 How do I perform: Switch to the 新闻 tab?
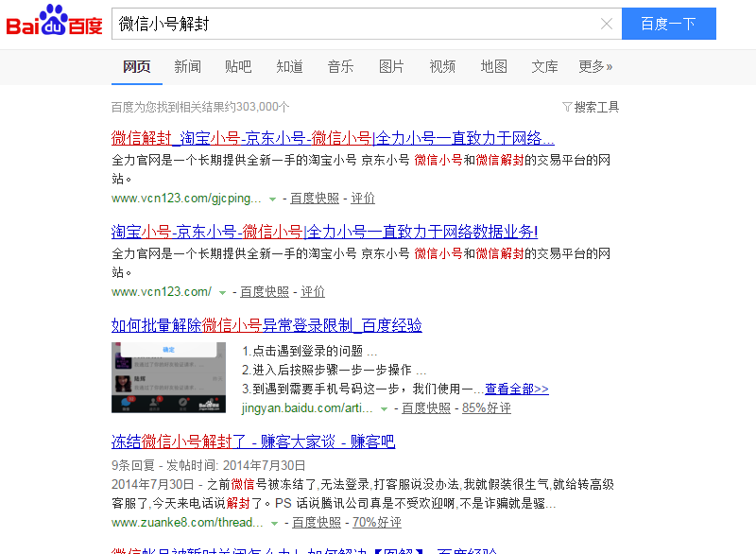187,66
